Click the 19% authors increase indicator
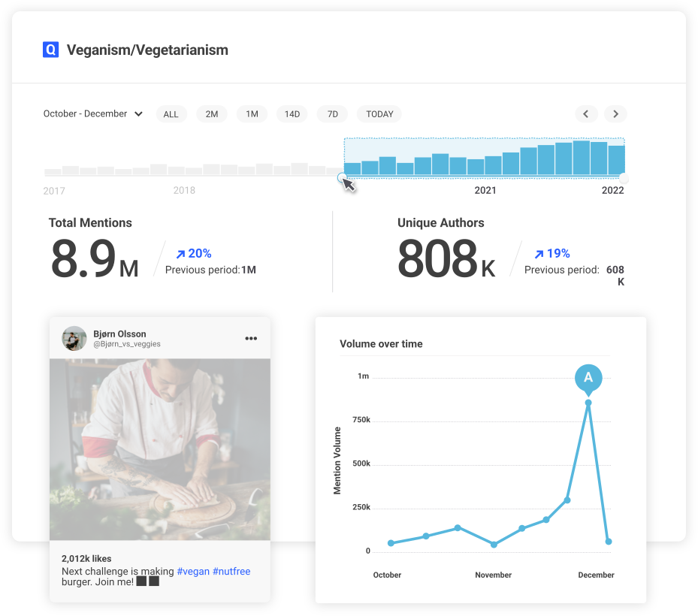698x616 pixels. click(x=552, y=253)
